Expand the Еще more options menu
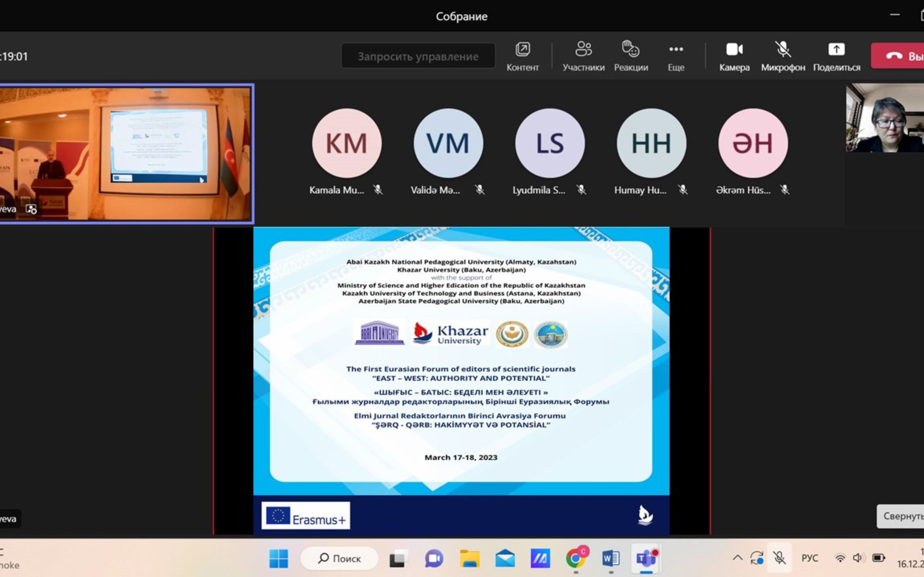Screen dimensions: 924x577 [x=676, y=56]
